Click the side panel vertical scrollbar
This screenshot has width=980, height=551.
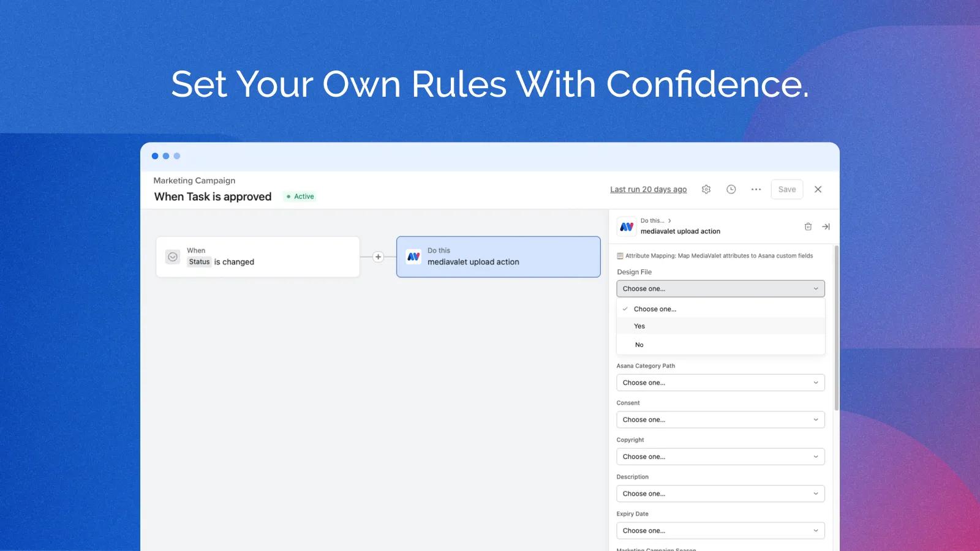click(x=837, y=328)
